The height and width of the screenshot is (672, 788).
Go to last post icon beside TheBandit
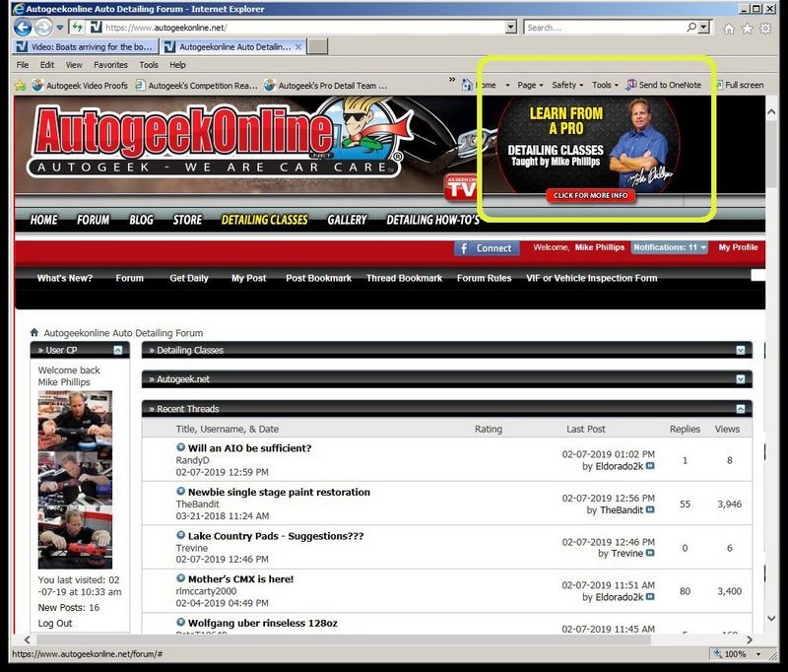pos(650,509)
